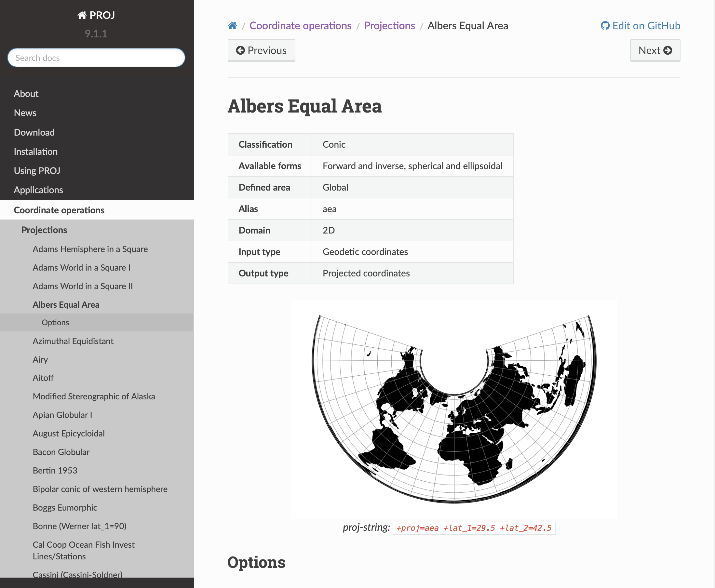This screenshot has height=588, width=715.
Task: Click the GitHub icon beside Edit link
Action: tap(605, 26)
